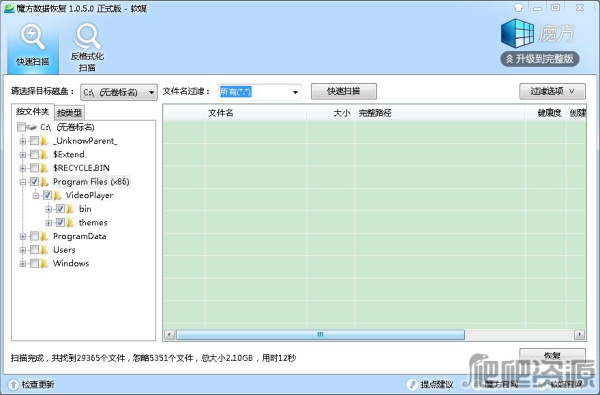This screenshot has height=395, width=600.
Task: Check the _UnknowParent_ folder checkbox
Action: point(34,141)
